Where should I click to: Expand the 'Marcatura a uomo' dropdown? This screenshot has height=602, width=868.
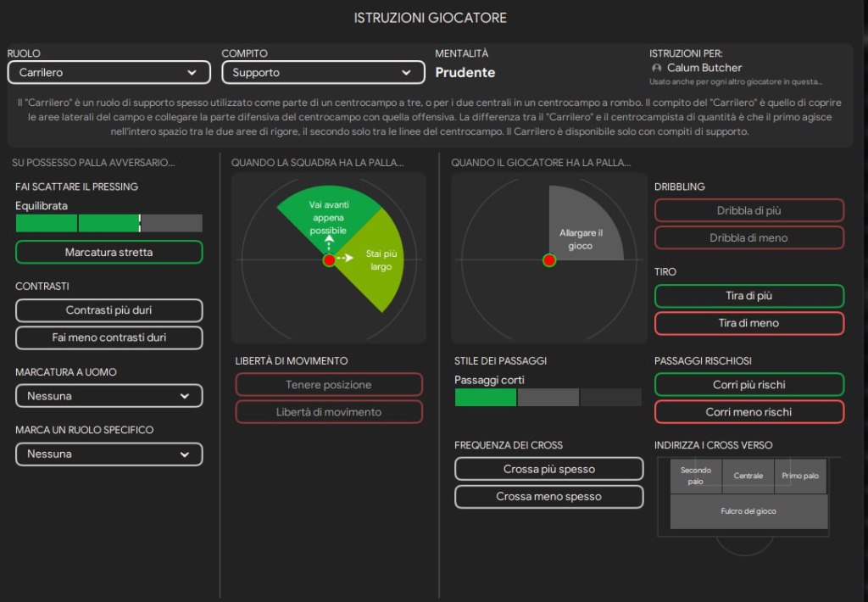108,396
